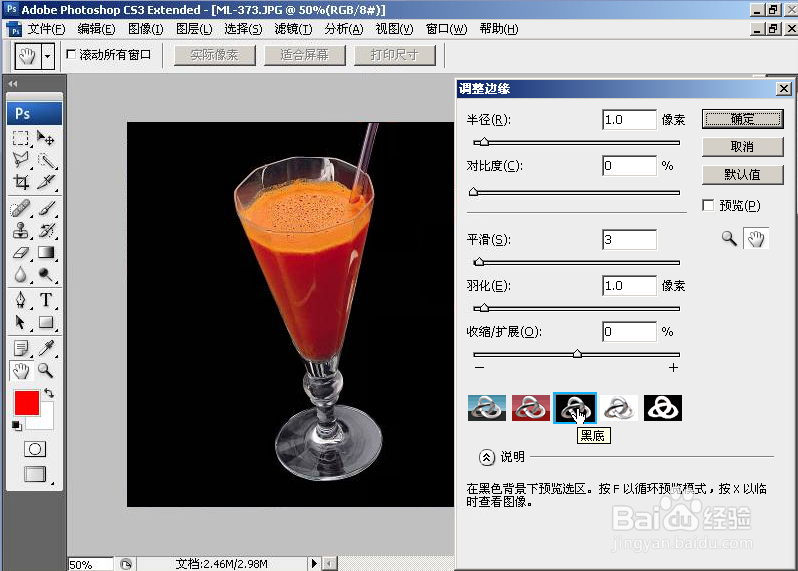Open the 图像(I) menu
Image resolution: width=798 pixels, height=571 pixels.
point(146,29)
